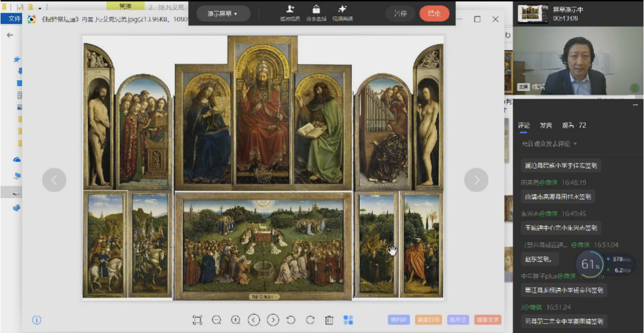Click the fit-to-window icon in viewer toolbar
This screenshot has width=644, height=333.
coord(197,320)
